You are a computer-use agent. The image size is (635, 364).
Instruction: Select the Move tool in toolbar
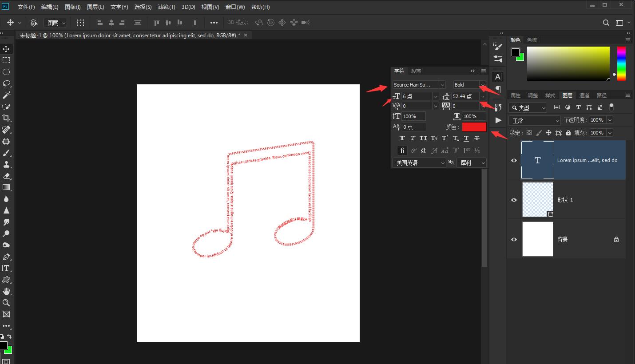click(x=6, y=49)
